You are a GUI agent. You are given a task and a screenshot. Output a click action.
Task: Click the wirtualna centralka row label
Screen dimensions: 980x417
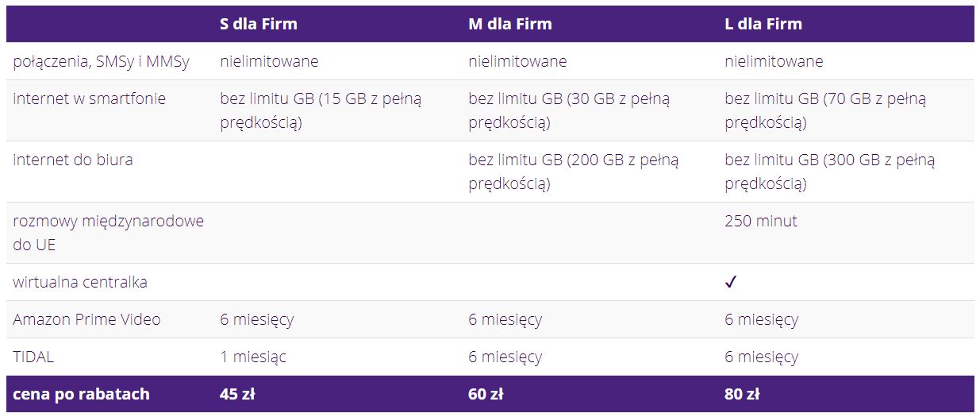point(79,282)
